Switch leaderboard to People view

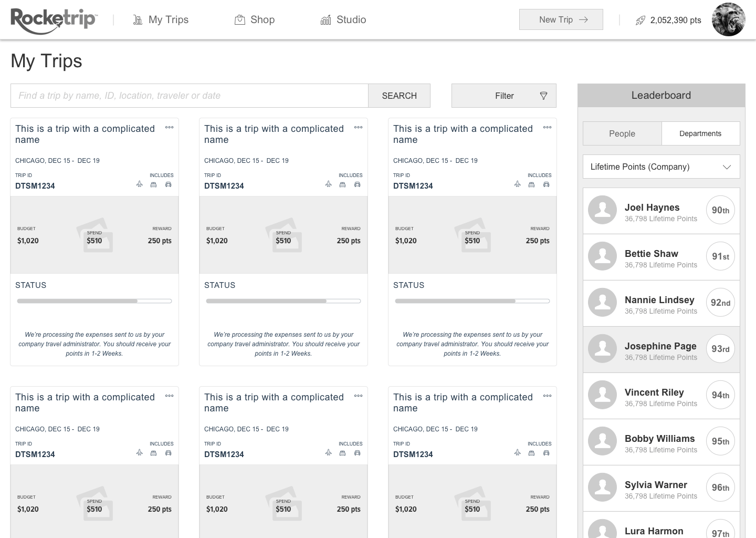[622, 133]
